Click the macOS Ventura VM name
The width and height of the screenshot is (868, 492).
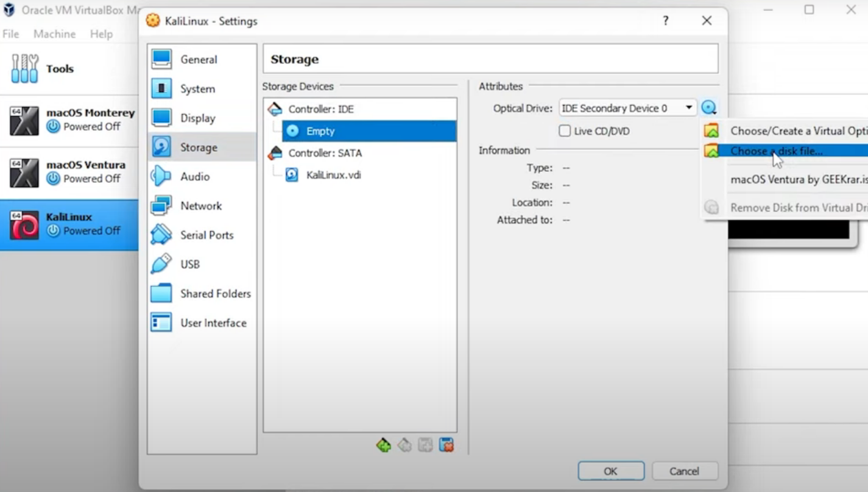pyautogui.click(x=86, y=165)
